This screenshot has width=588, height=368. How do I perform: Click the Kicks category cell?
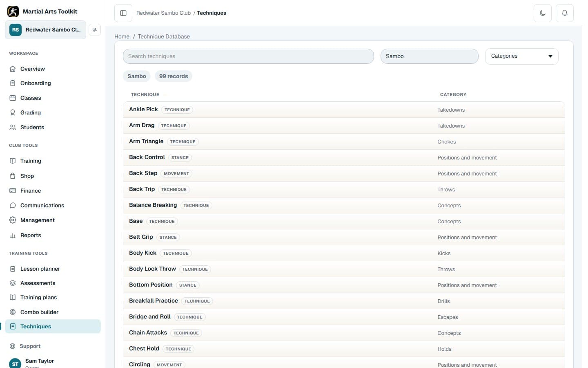click(x=444, y=254)
